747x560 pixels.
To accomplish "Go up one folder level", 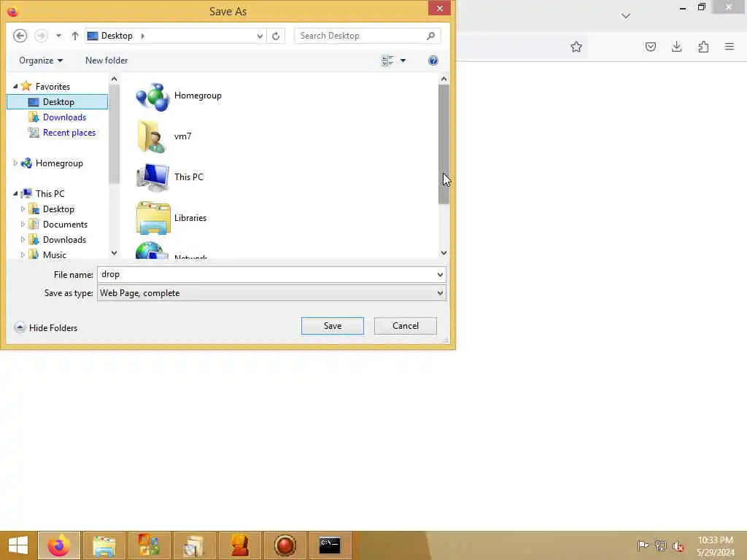I will (75, 36).
